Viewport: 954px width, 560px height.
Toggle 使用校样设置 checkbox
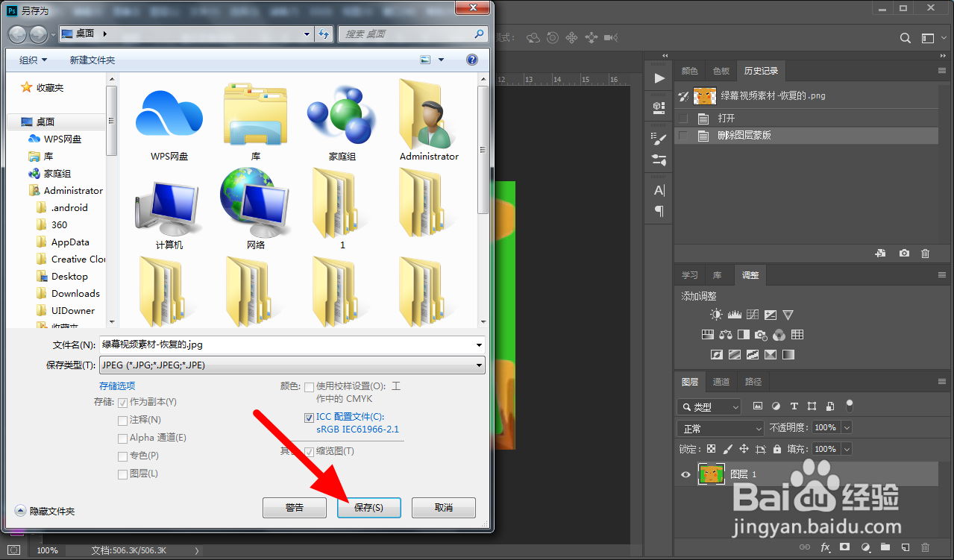(x=309, y=386)
